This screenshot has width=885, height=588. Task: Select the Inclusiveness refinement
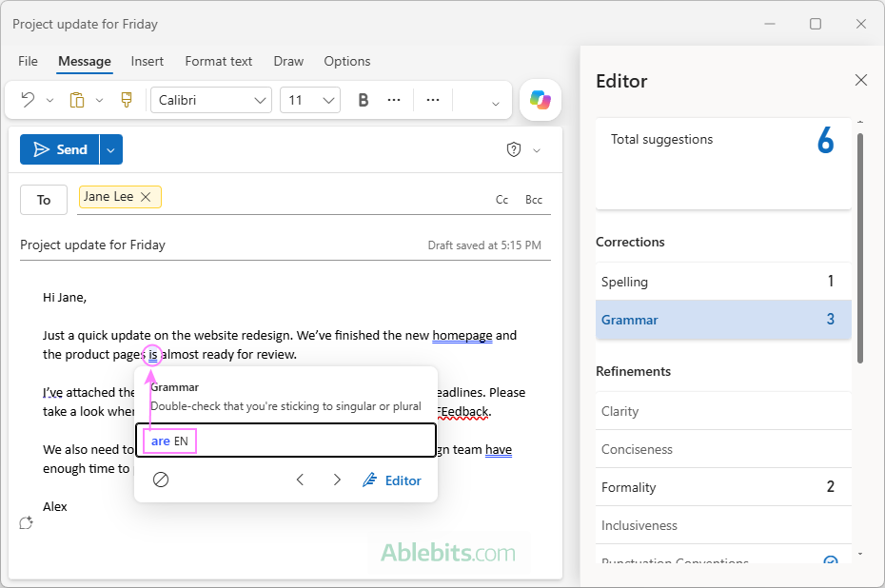723,525
